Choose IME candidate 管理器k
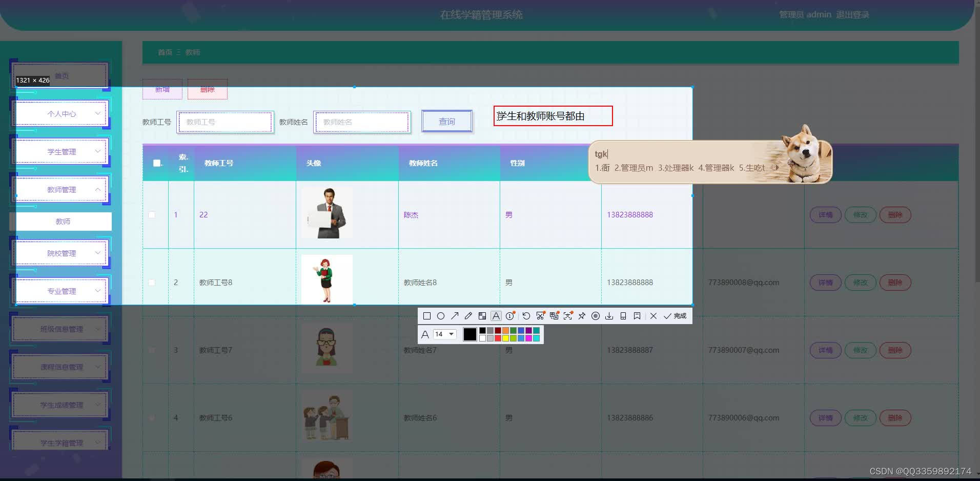Screen dimensions: 980x481 (716, 168)
